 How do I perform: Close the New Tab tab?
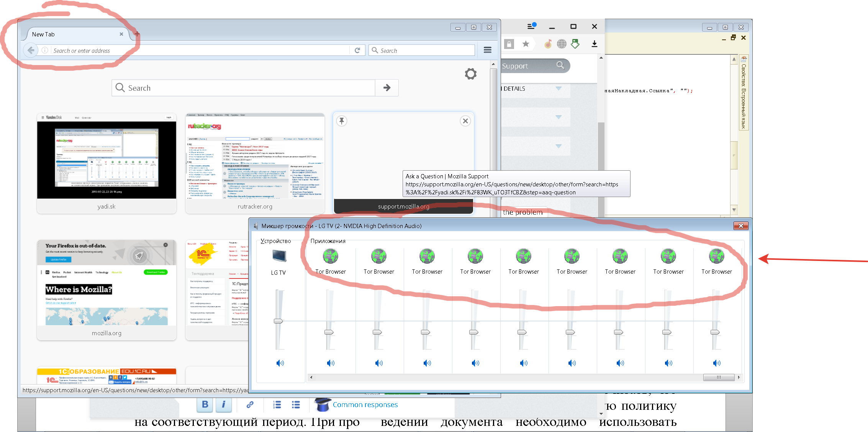(121, 34)
